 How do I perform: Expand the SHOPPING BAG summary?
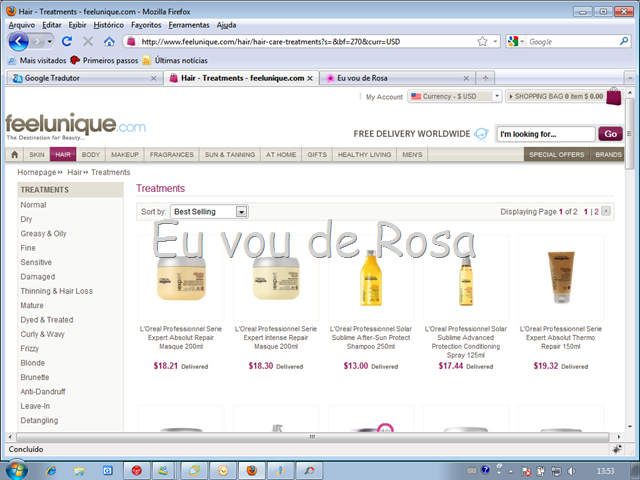556,96
